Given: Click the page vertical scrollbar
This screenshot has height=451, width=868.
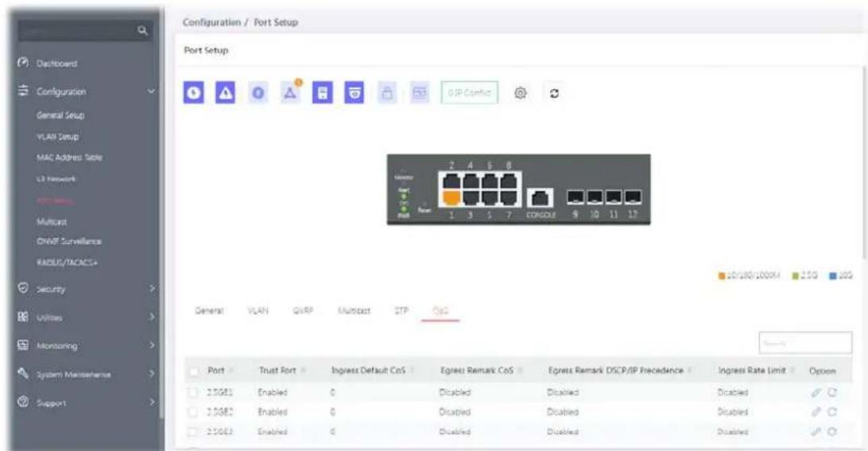Looking at the screenshot, I should tap(866, 161).
